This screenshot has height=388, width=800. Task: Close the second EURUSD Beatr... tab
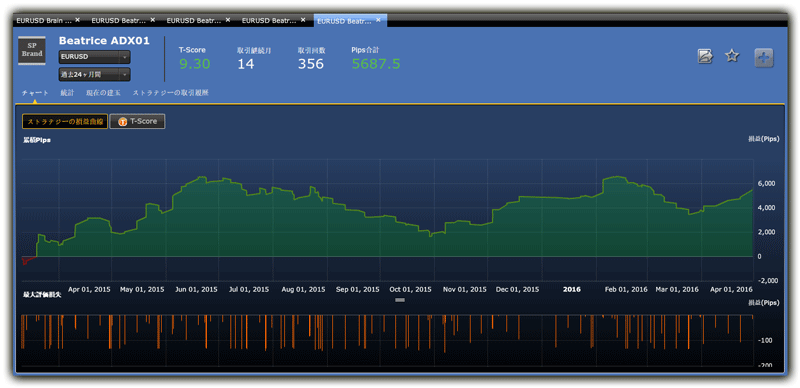click(x=152, y=20)
